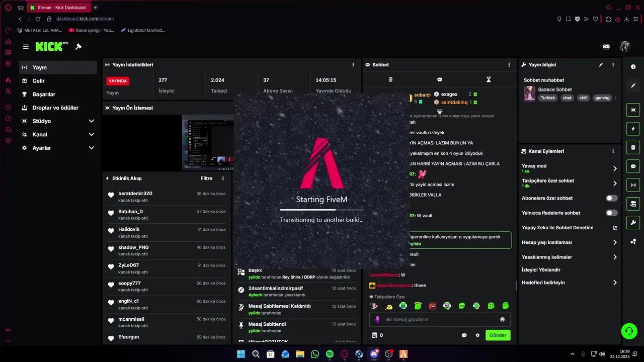644x362 pixels.
Task: Open Kanal Eylemleri three-dot menu
Action: tap(613, 151)
